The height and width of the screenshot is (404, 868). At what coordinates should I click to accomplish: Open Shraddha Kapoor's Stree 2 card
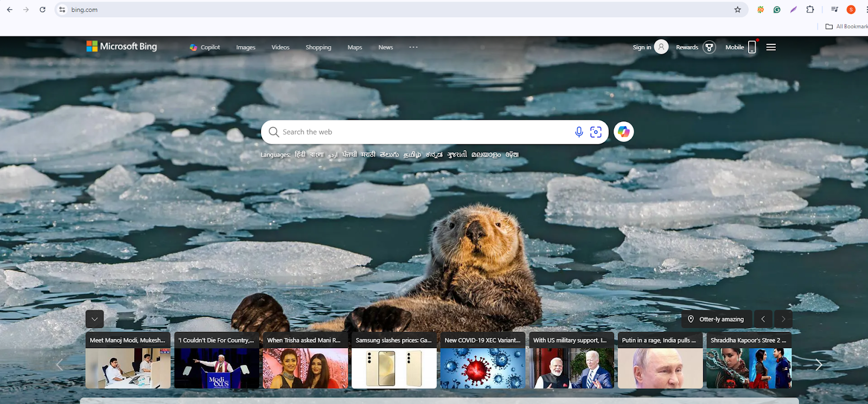[749, 361]
